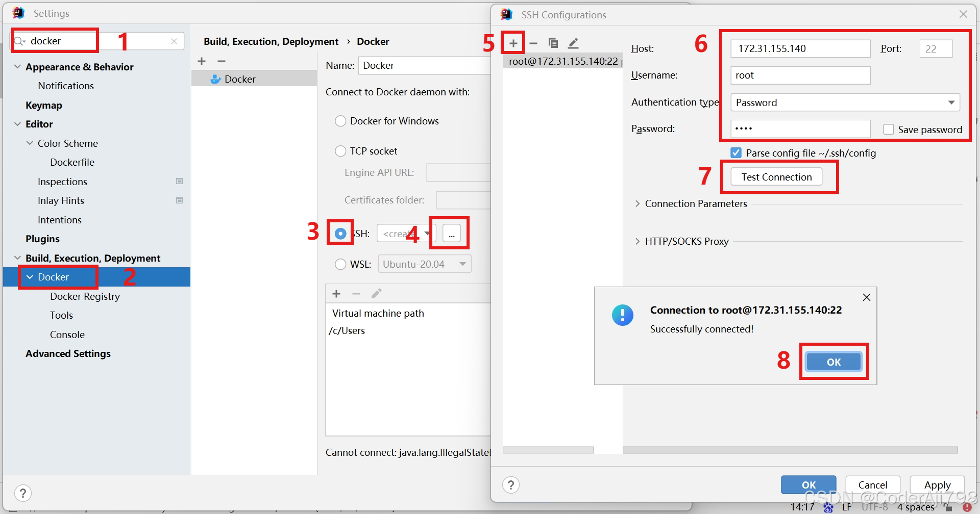Collapse the Build, Execution, Deployment node
Screen dimensions: 980x514
[18, 258]
